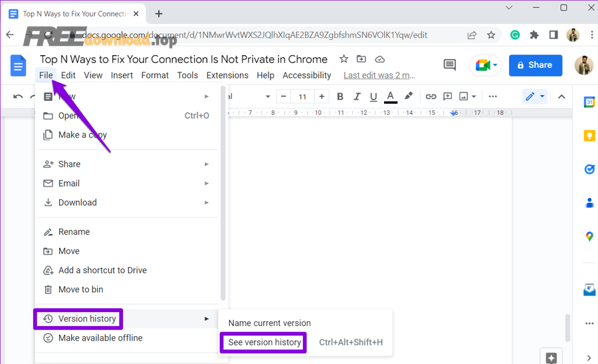The width and height of the screenshot is (598, 364).
Task: Click the browser new tab plus button
Action: 159,14
